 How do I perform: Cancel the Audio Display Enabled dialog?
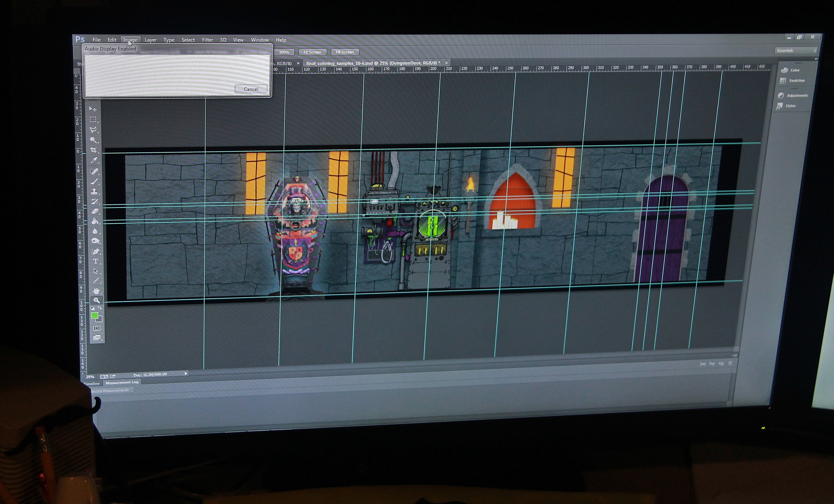pos(251,89)
